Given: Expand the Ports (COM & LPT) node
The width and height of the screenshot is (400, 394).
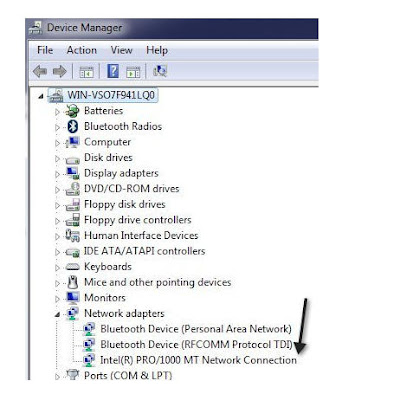Looking at the screenshot, I should pyautogui.click(x=57, y=377).
